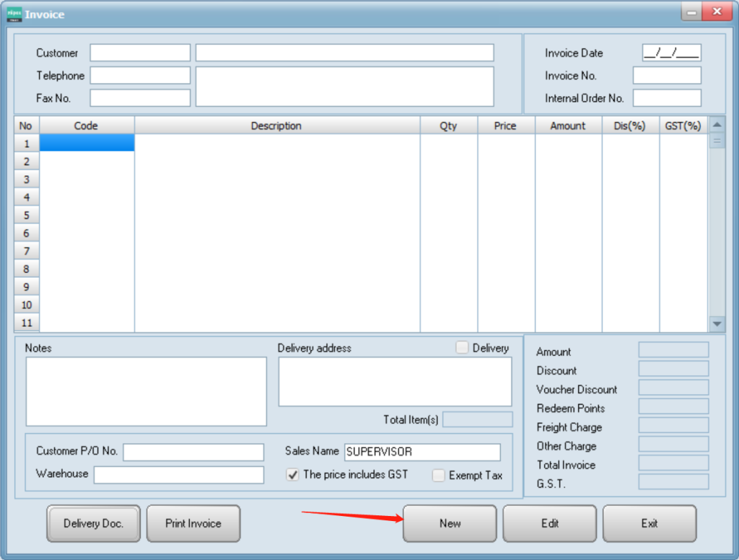Click inside the Notes text area
Viewport: 739px width, 560px height.
pos(146,391)
